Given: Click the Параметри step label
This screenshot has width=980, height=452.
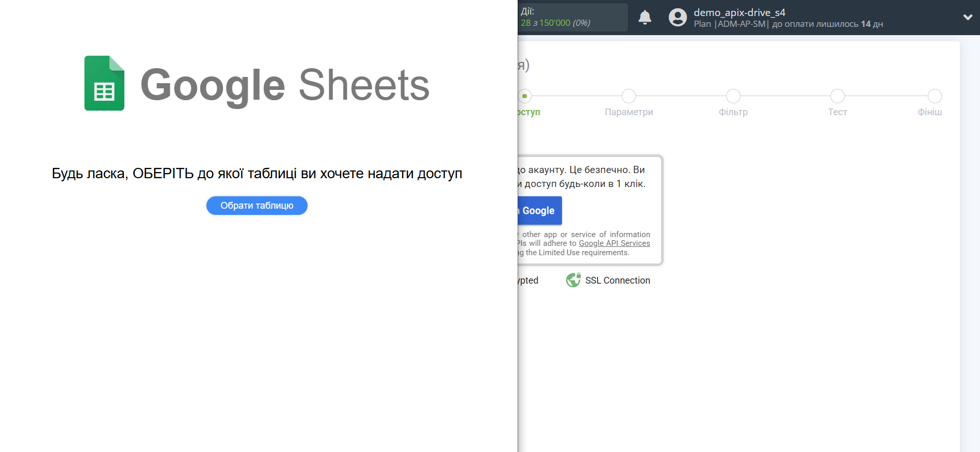Looking at the screenshot, I should (x=629, y=112).
